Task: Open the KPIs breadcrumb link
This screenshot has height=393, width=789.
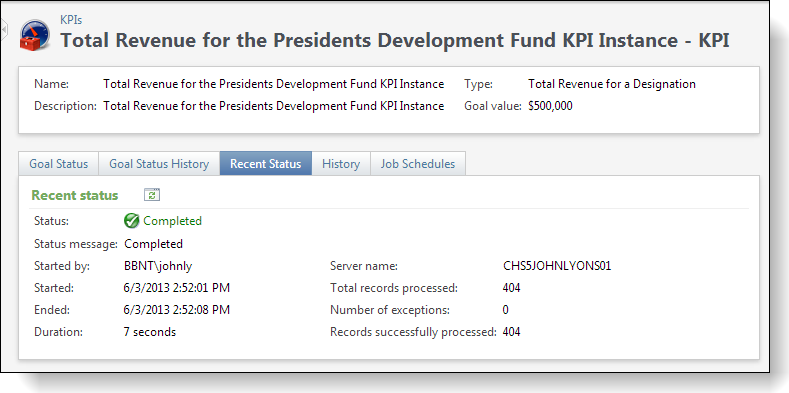Action: pos(71,20)
